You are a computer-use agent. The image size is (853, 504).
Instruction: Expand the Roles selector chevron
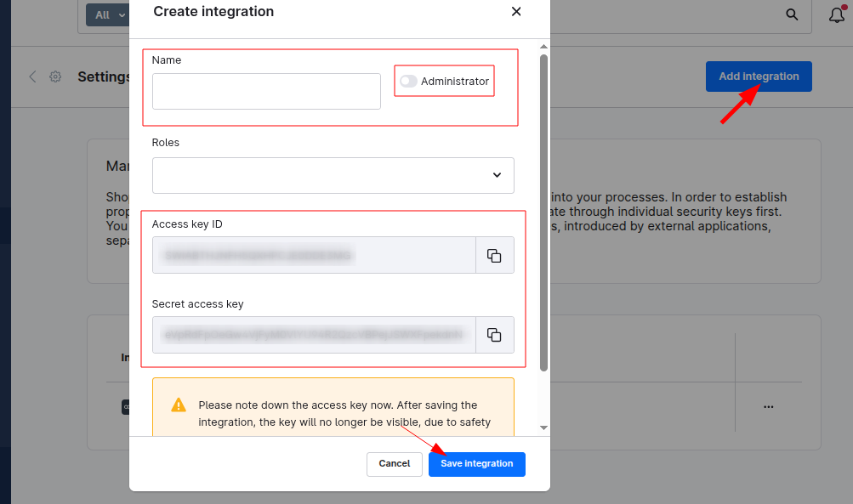[497, 174]
